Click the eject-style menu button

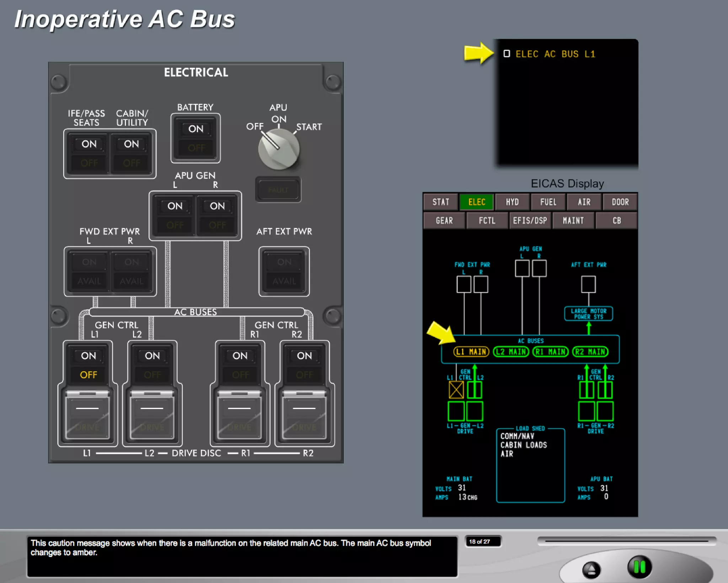coord(591,570)
